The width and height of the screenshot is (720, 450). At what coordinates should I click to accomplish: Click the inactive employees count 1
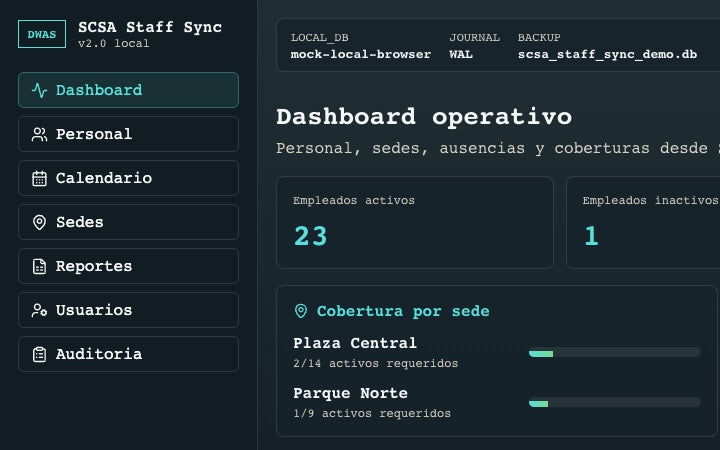(591, 236)
